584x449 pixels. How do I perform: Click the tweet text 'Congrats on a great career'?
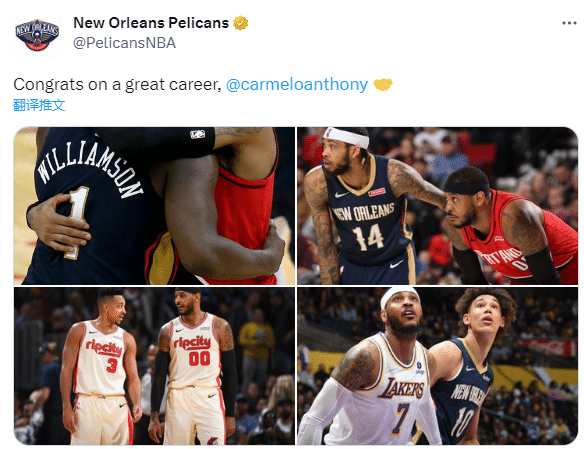[117, 85]
